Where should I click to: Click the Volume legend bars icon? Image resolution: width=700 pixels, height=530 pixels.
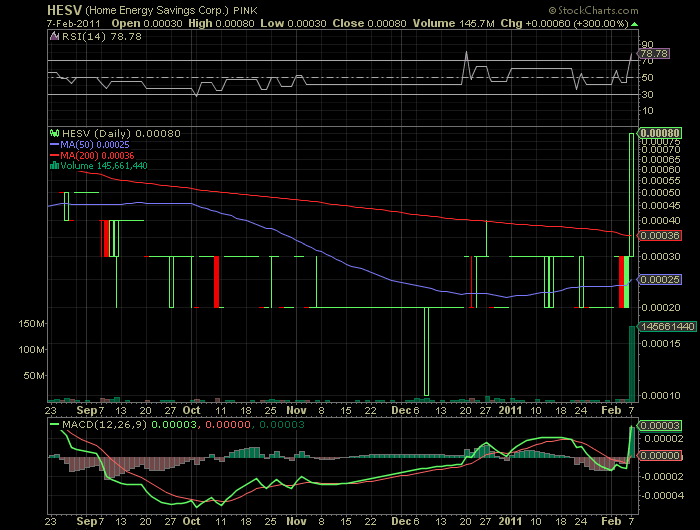tap(54, 166)
